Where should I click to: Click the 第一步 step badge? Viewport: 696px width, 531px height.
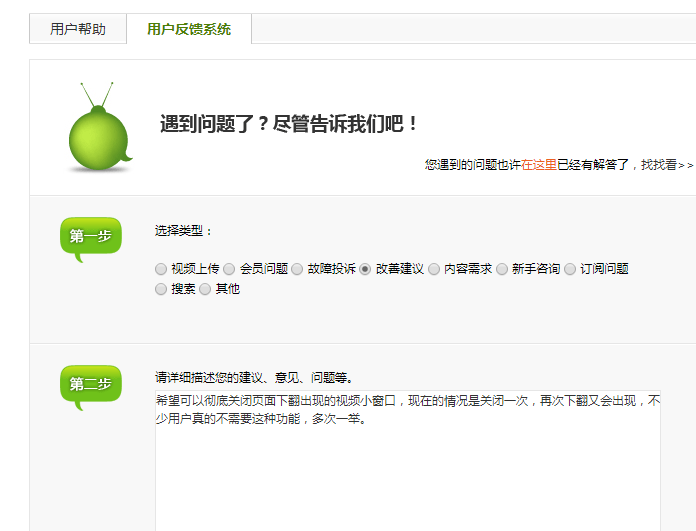click(x=91, y=239)
